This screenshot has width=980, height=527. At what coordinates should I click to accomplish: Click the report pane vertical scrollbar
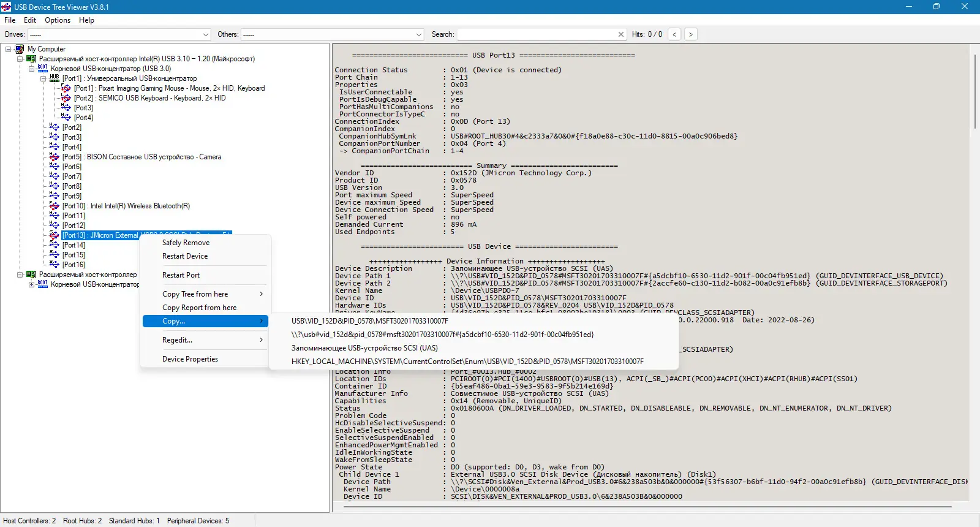tap(974, 92)
